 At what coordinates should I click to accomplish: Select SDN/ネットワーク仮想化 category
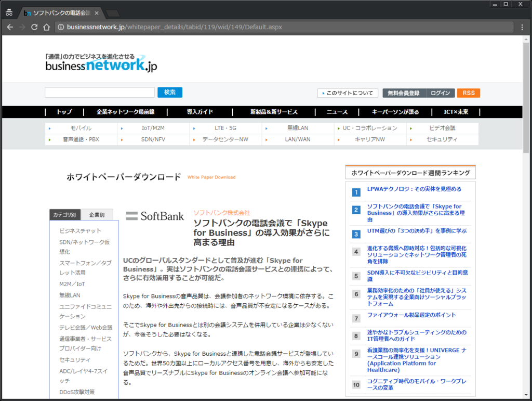[85, 247]
